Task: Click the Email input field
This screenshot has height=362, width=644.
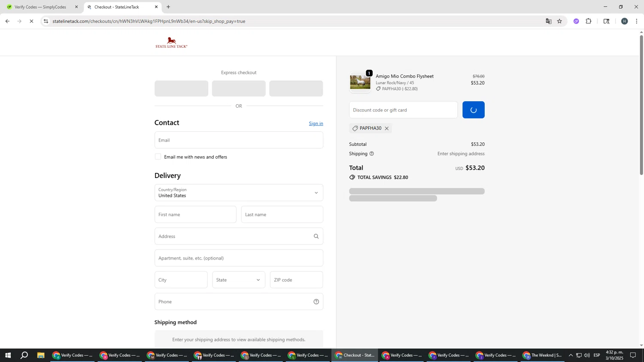Action: [x=239, y=140]
